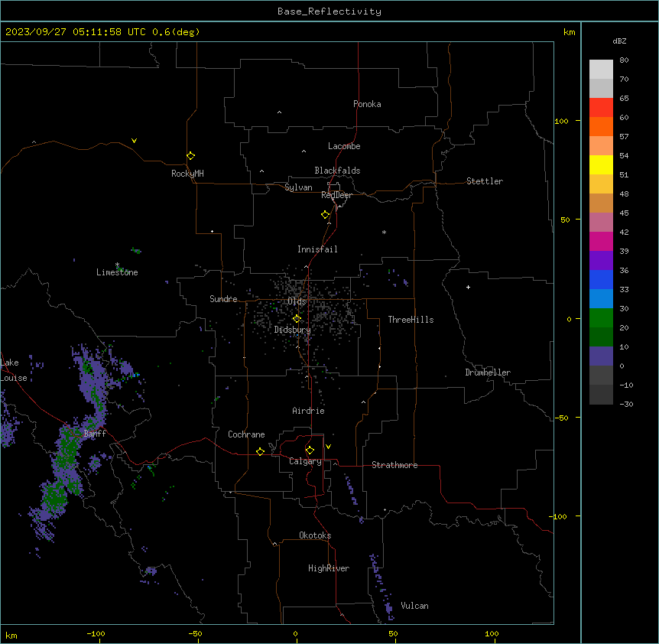Screen dimensions: 659x644
Task: Select the red 65 dBZ color swatch
Action: click(x=601, y=108)
